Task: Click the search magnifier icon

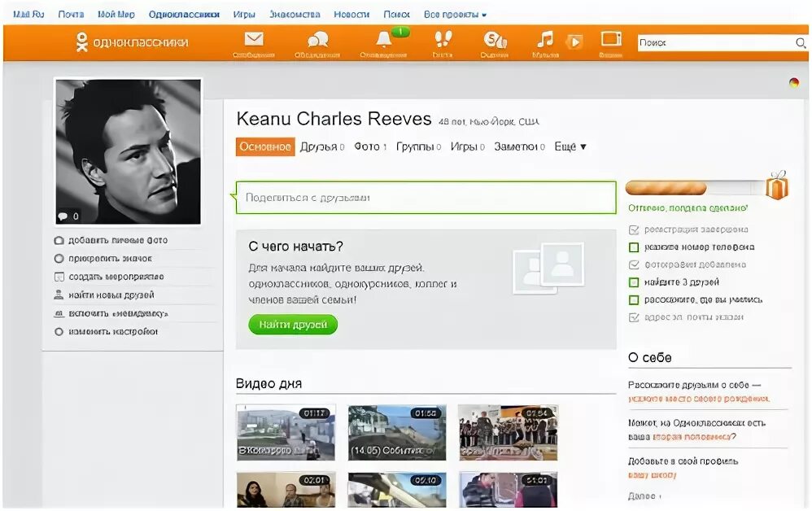Action: [x=801, y=42]
